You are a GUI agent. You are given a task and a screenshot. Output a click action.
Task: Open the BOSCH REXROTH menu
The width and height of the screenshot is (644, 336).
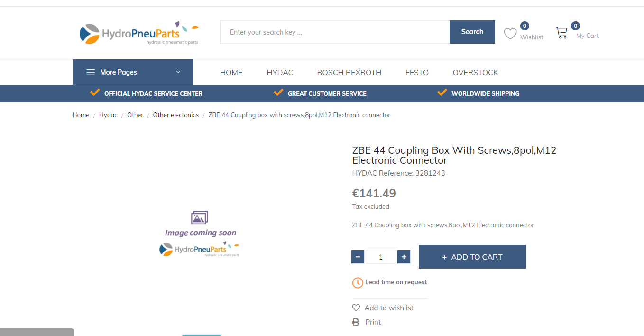349,73
